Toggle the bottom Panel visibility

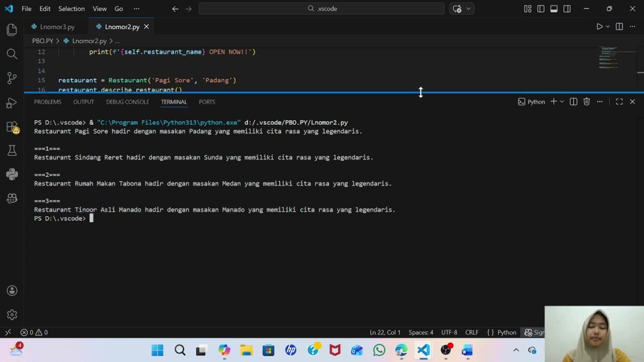click(x=554, y=9)
